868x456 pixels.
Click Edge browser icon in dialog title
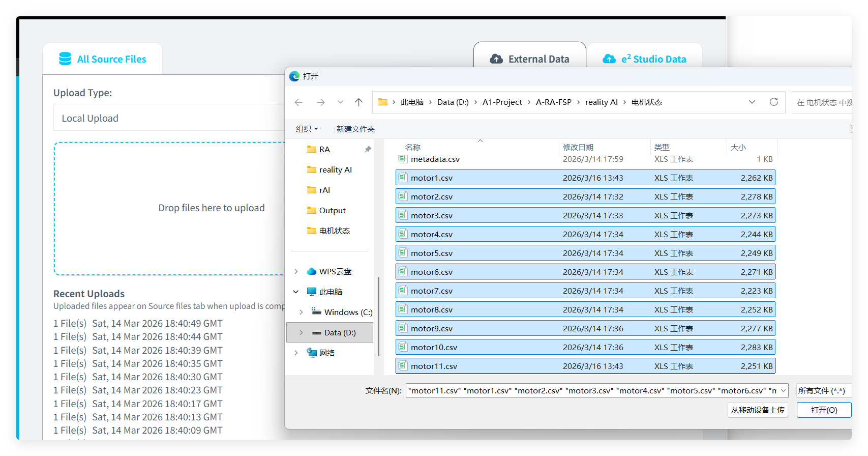(294, 76)
